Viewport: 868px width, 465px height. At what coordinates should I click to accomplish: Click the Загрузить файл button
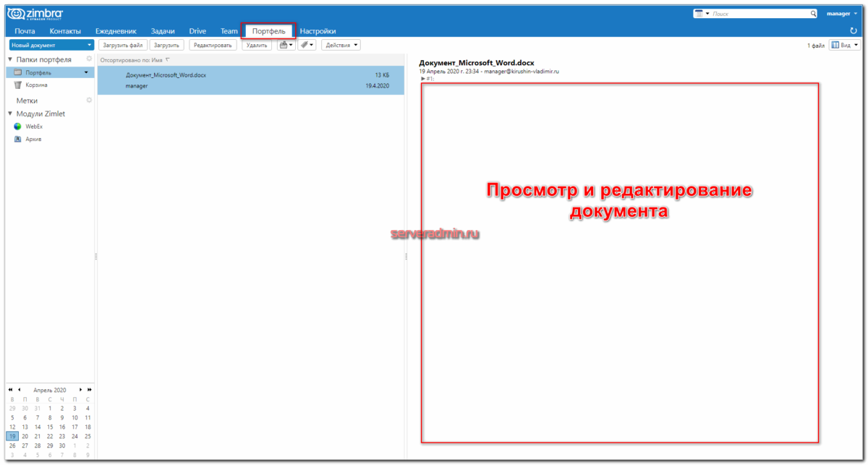coord(123,45)
